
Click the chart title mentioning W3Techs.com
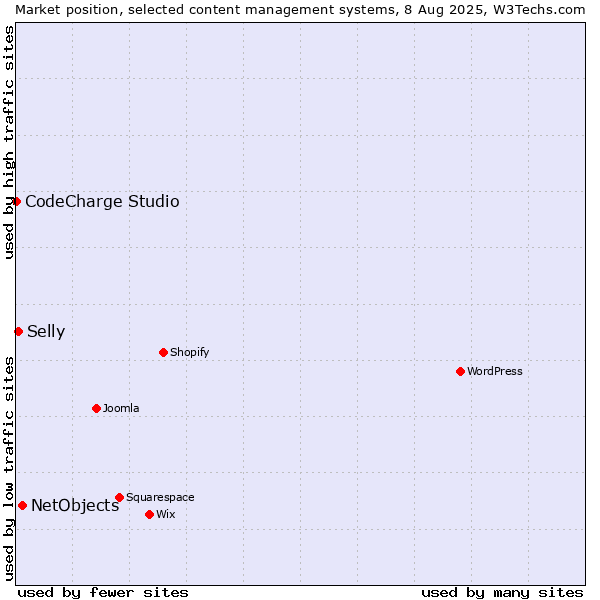(x=300, y=10)
